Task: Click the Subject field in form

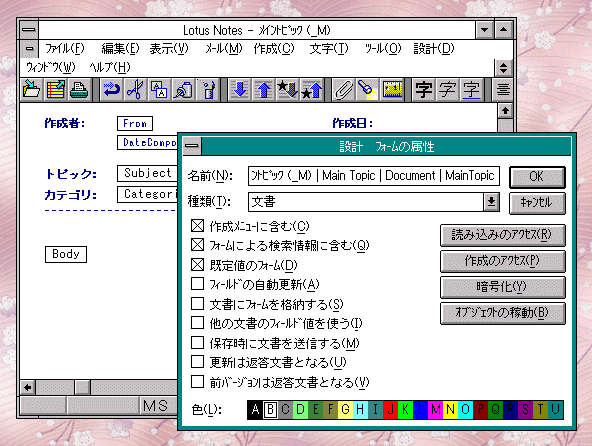Action: [x=147, y=173]
